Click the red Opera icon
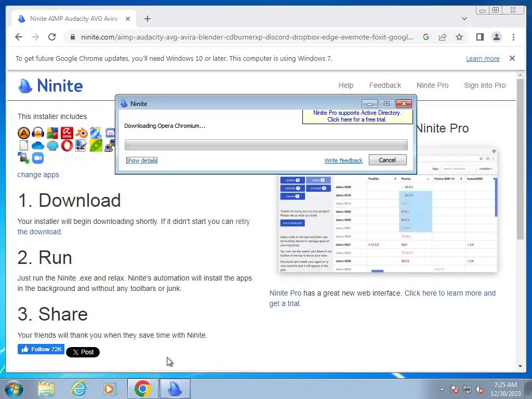Viewport: 532px width, 399px height. pyautogui.click(x=67, y=145)
